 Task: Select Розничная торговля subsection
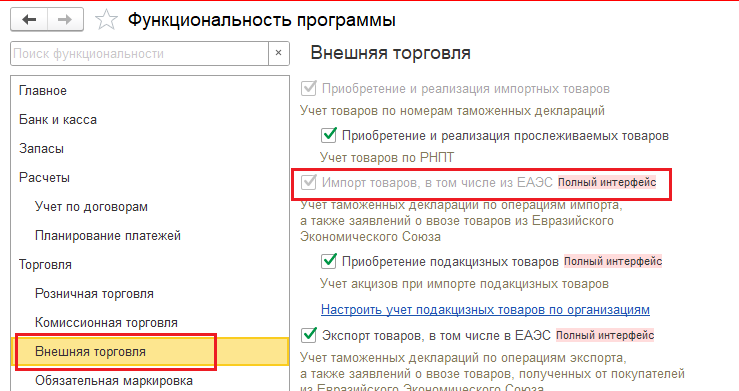click(x=149, y=293)
